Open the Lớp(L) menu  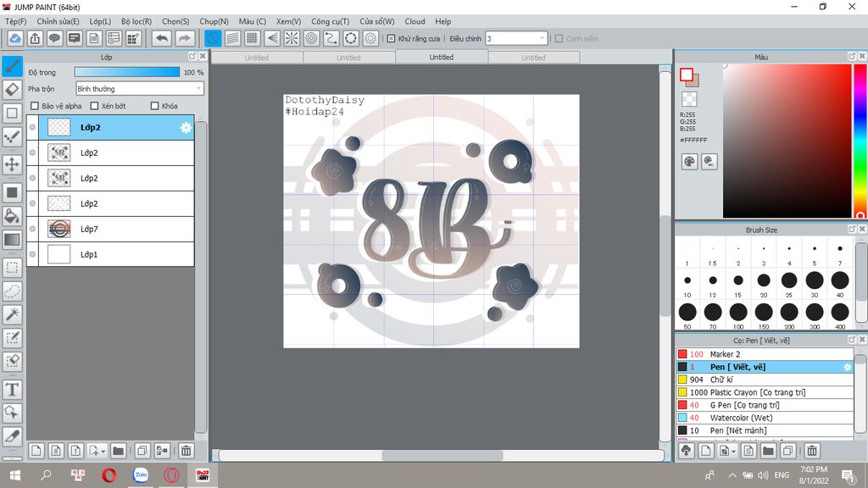pos(100,21)
